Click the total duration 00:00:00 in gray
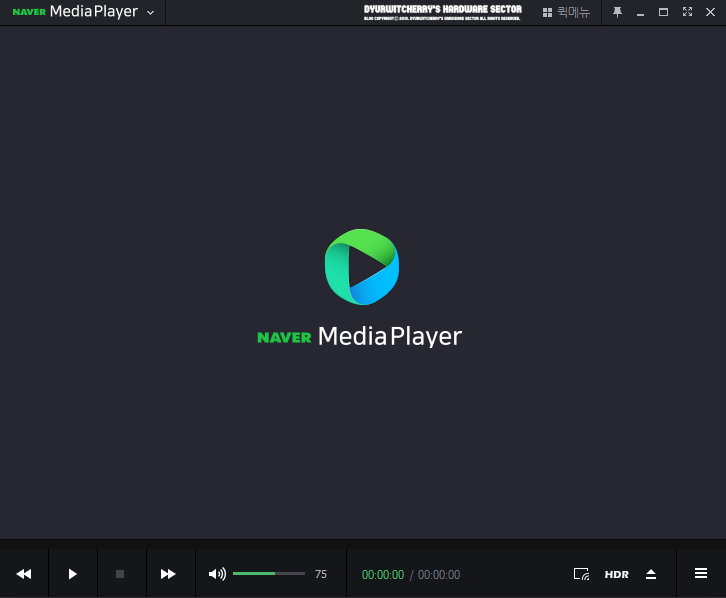Viewport: 726px width, 598px height. coord(439,575)
